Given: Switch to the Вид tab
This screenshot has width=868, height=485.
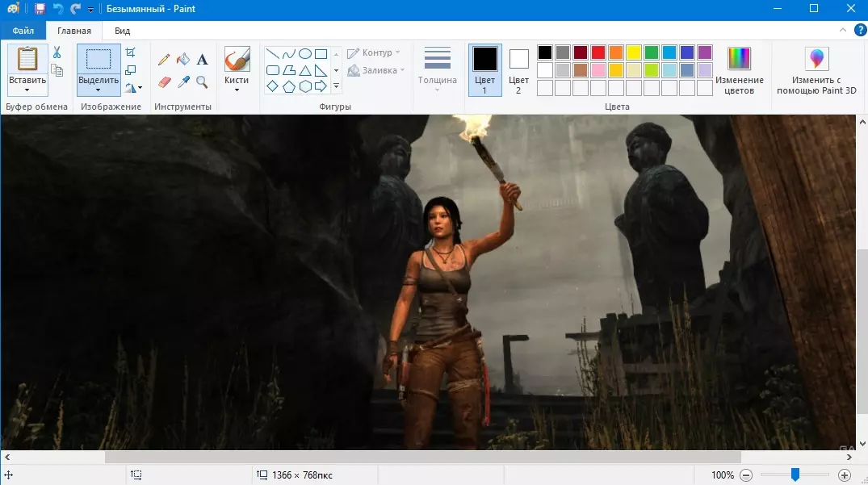Looking at the screenshot, I should 122,31.
